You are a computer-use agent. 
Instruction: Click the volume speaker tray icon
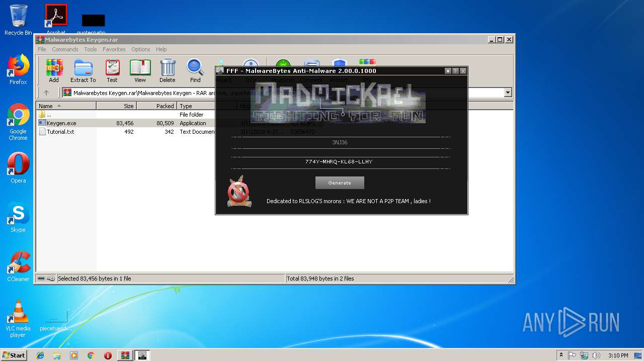[596, 355]
